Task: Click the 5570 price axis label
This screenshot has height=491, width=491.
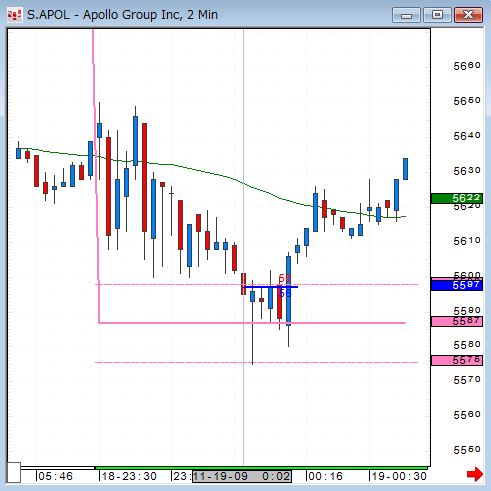Action: (x=467, y=380)
